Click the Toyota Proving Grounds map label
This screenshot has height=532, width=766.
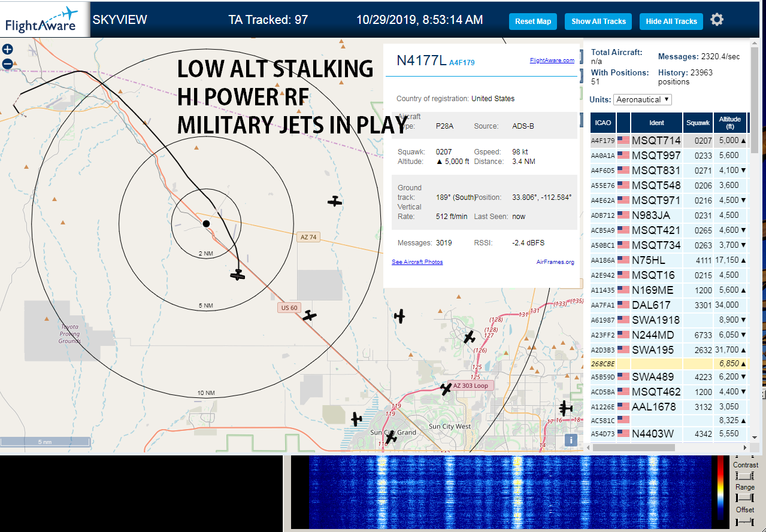[x=69, y=334]
